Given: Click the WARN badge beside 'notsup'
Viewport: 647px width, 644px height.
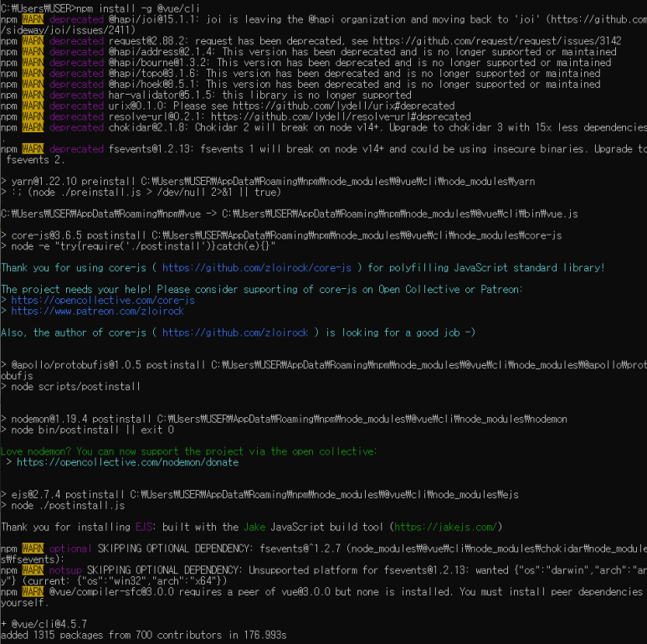Looking at the screenshot, I should click(33, 569).
